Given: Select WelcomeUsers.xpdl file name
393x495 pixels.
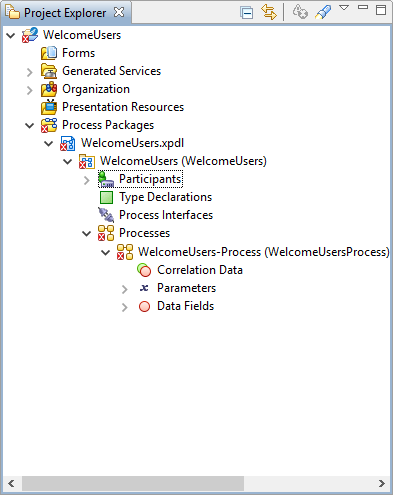Looking at the screenshot, I should [133, 143].
